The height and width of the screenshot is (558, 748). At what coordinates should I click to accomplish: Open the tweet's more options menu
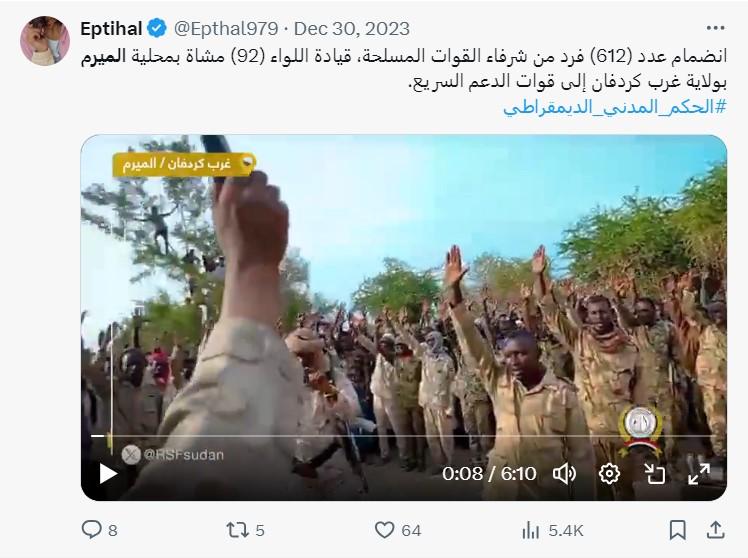[x=715, y=29]
